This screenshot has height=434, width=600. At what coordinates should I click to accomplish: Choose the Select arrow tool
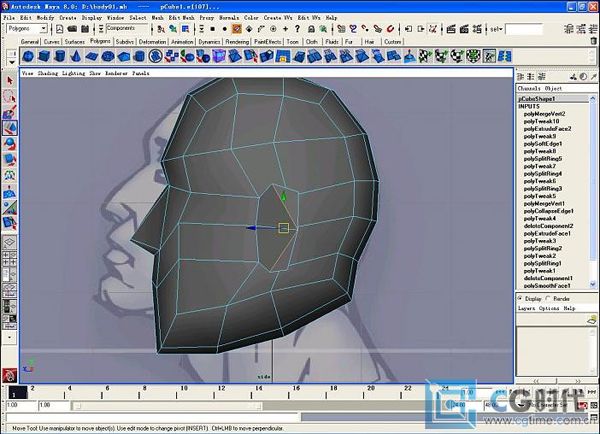point(10,81)
